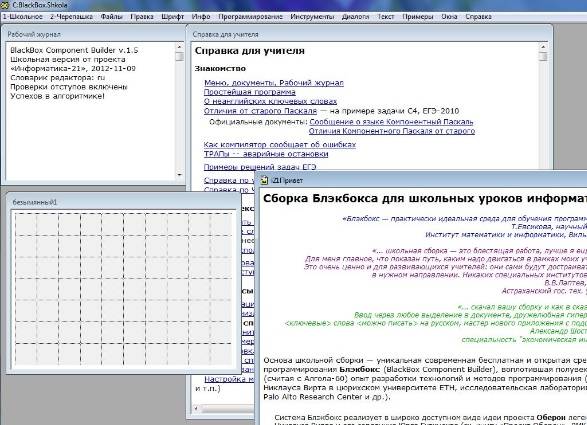Screen dimensions: 587x425
Task: Click the document icon of Привет window
Action: tap(264, 180)
